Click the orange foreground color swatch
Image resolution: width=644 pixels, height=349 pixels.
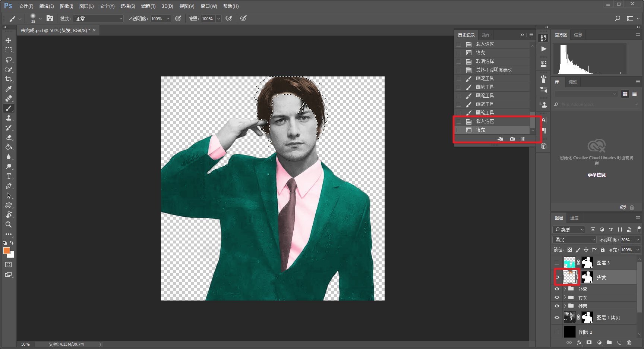coord(6,251)
